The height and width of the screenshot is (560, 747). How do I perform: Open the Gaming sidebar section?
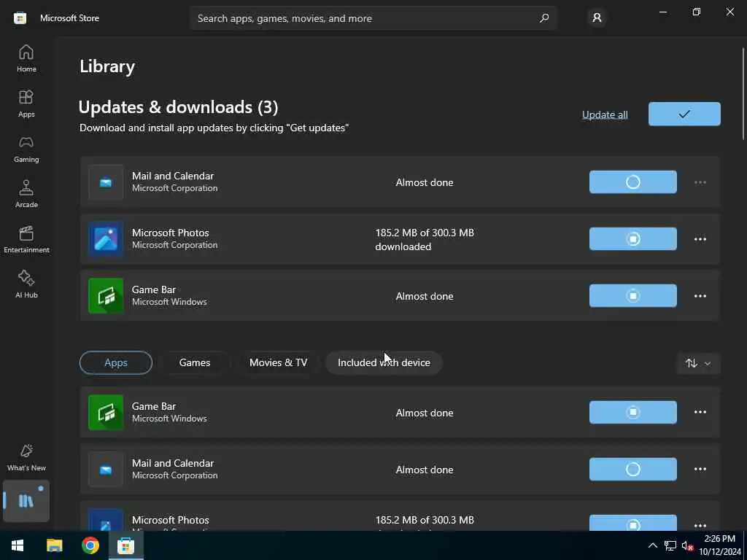(26, 149)
